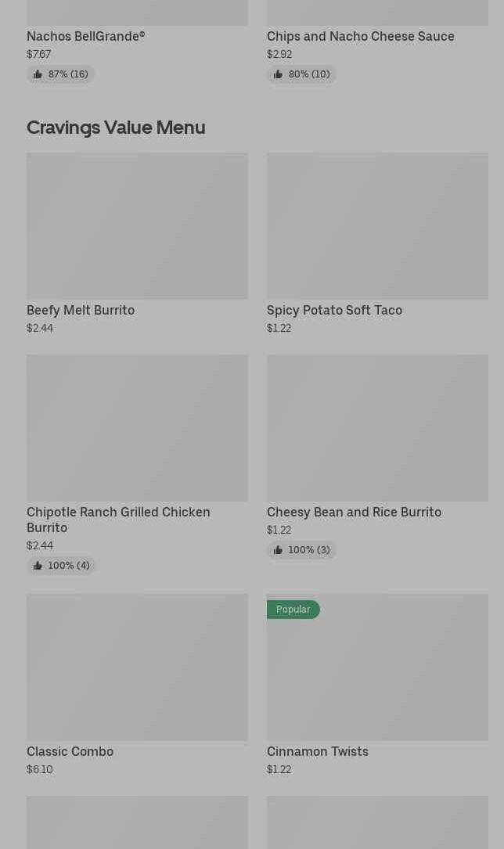Image resolution: width=504 pixels, height=849 pixels.
Task: Click the 80% (10) rating badge
Action: point(308,74)
